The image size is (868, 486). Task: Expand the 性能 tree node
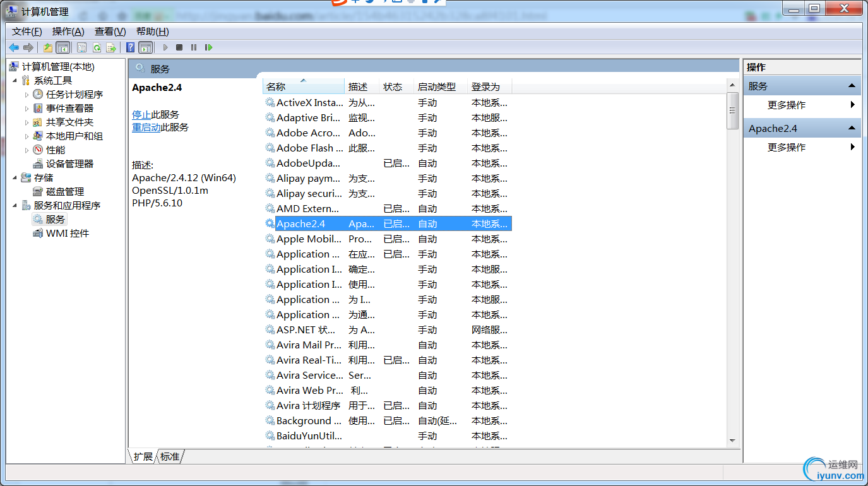coord(27,150)
